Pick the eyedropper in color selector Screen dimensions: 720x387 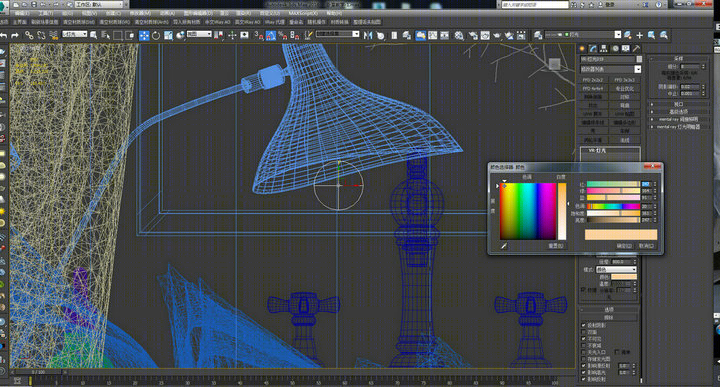click(x=504, y=246)
